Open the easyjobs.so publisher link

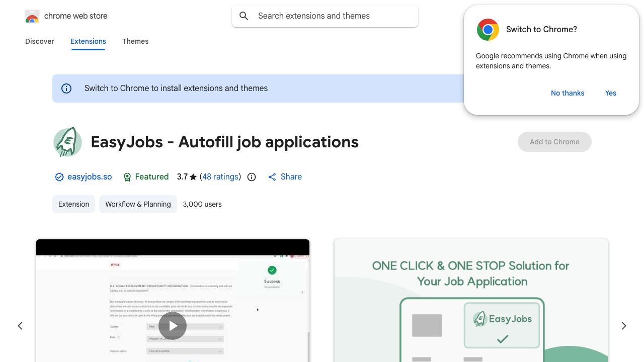tap(90, 177)
